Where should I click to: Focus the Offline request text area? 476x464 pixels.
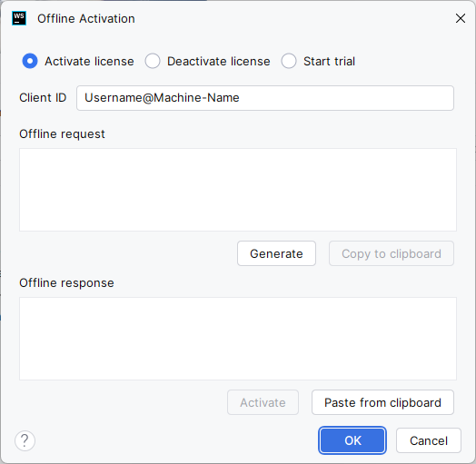(238, 190)
